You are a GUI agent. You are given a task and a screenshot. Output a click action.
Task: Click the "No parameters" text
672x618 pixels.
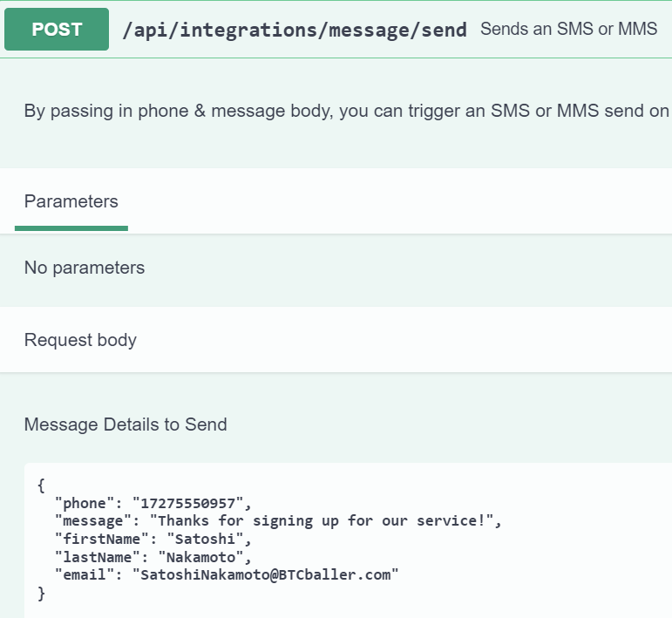85,268
